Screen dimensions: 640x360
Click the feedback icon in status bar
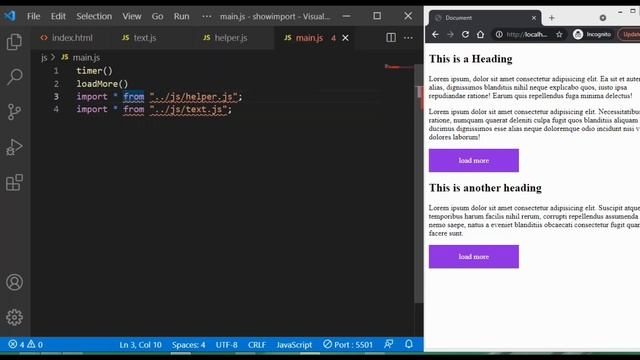389,344
